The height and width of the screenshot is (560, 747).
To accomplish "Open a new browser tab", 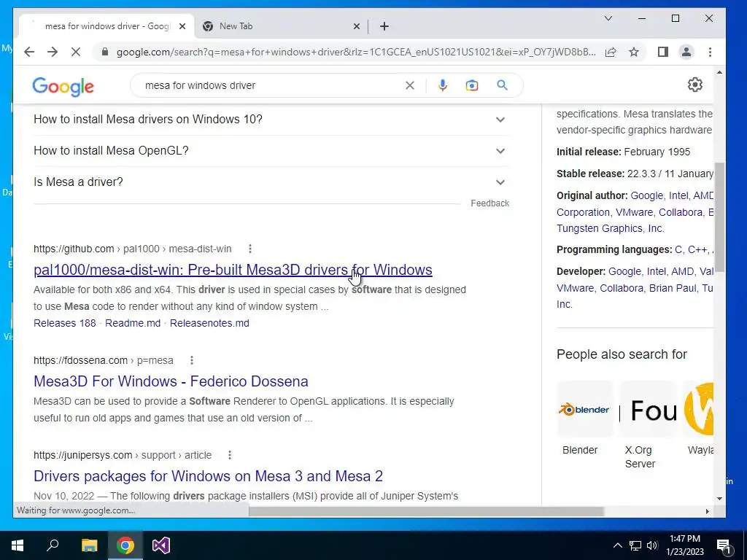I will (384, 26).
